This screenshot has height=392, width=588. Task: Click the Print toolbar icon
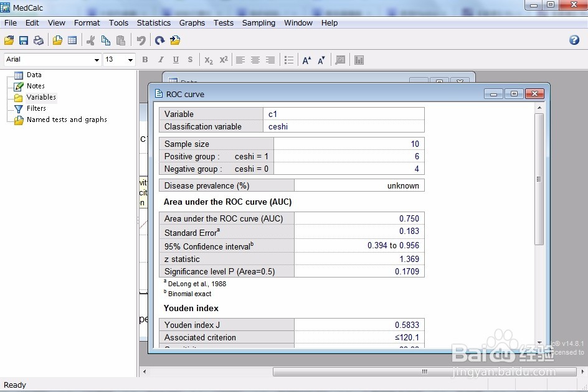tap(38, 40)
